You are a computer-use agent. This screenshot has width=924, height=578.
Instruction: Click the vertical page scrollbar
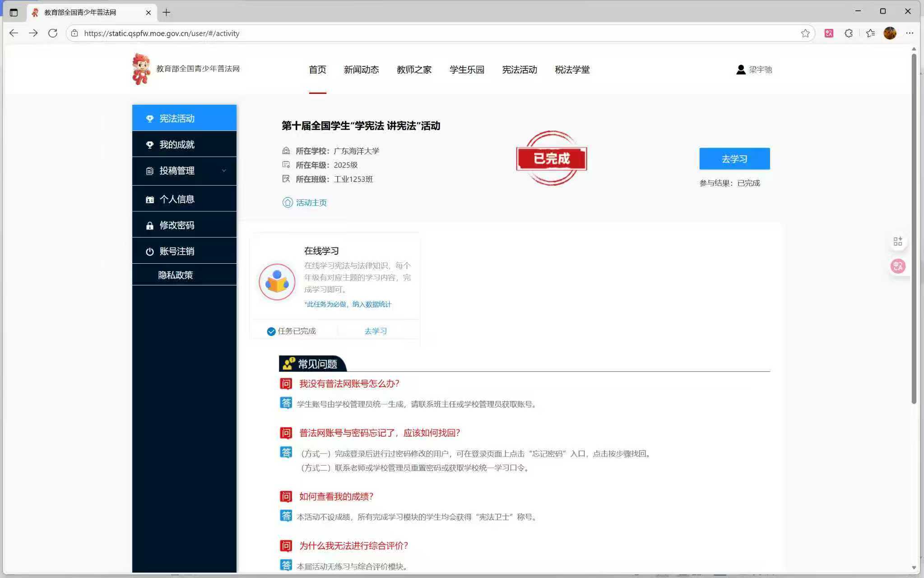point(914,226)
